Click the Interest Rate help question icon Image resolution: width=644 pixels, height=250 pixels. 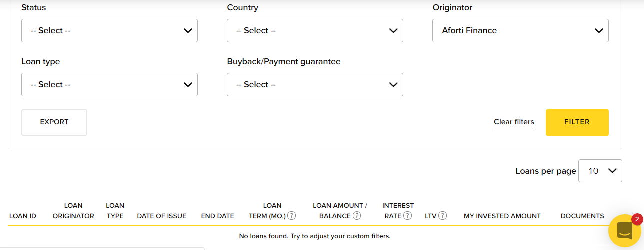click(x=408, y=216)
